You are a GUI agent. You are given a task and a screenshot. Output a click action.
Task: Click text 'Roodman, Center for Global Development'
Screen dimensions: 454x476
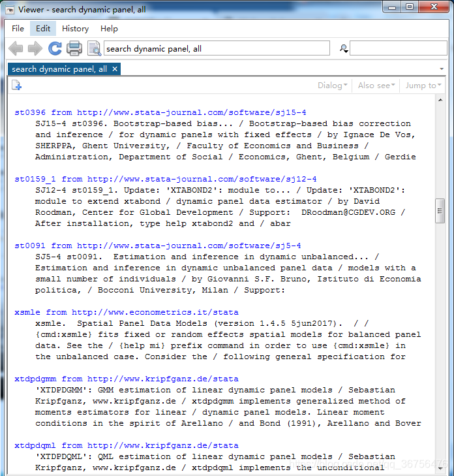click(134, 212)
